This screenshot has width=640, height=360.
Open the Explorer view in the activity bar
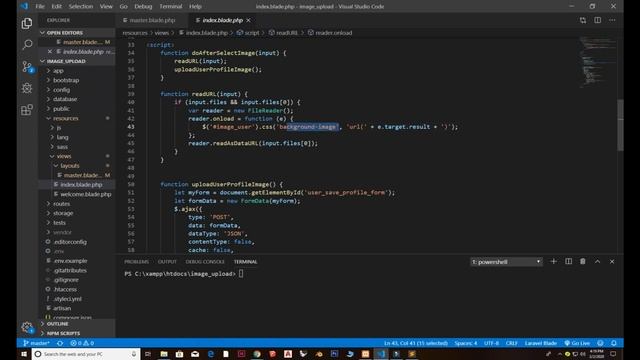(x=27, y=24)
